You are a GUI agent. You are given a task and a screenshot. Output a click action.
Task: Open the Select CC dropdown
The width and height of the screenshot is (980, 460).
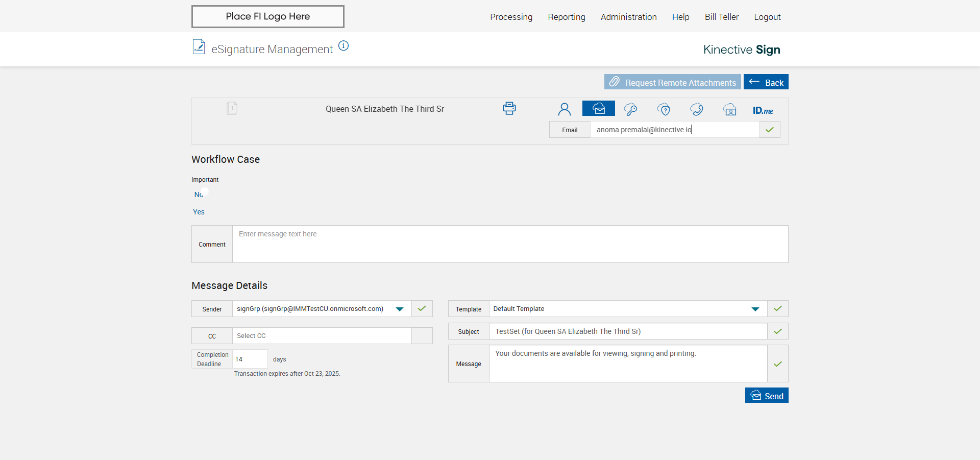[322, 336]
